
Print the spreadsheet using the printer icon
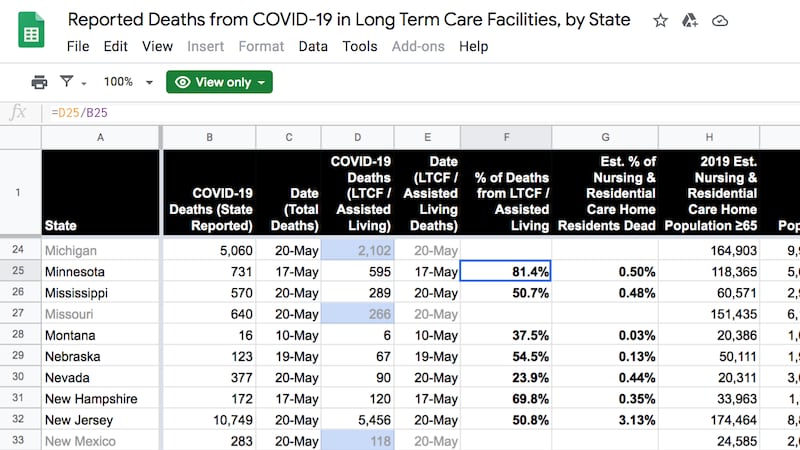click(39, 82)
